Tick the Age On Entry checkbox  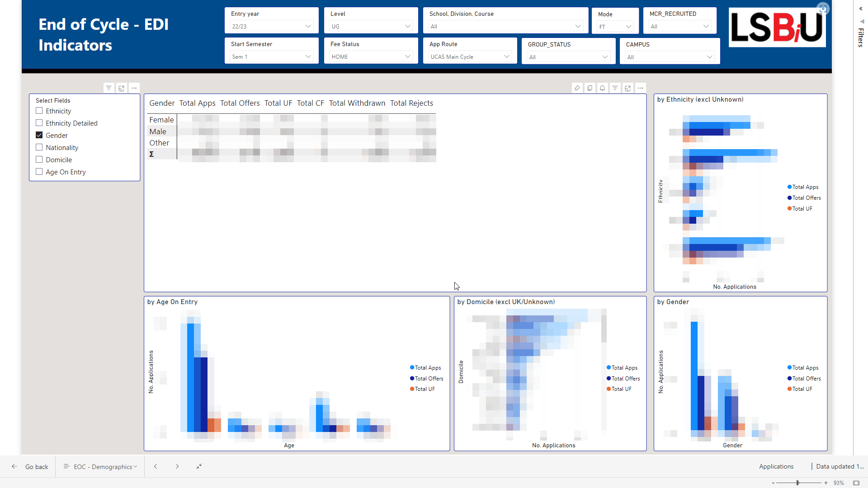click(39, 172)
